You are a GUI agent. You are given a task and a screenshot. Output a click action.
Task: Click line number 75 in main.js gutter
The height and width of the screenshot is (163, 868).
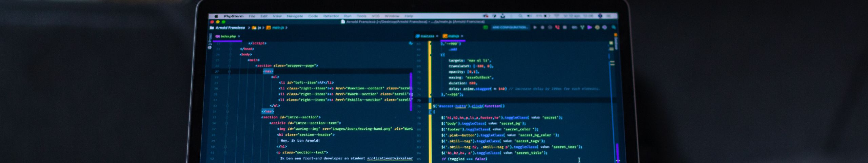click(419, 101)
